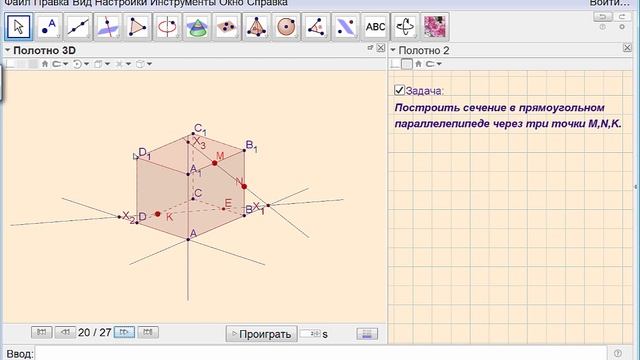Select the Sphere with center tool
Viewport: 640px width, 360px height.
(x=286, y=27)
